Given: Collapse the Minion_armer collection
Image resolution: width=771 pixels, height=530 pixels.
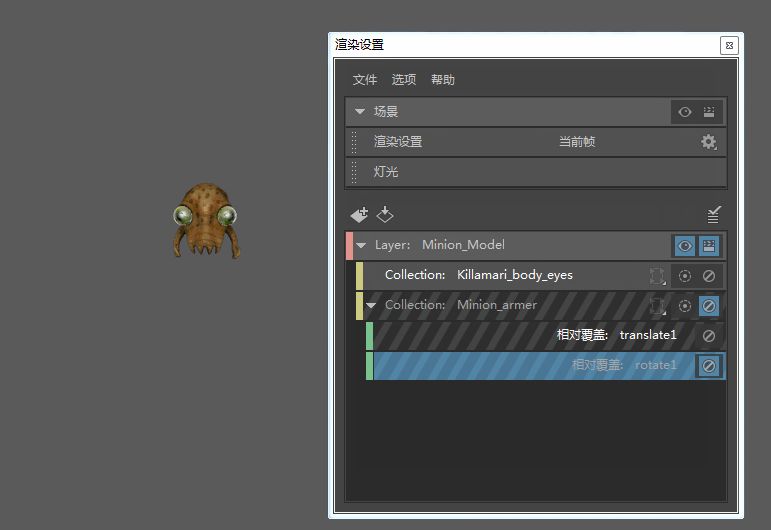Looking at the screenshot, I should (x=371, y=305).
